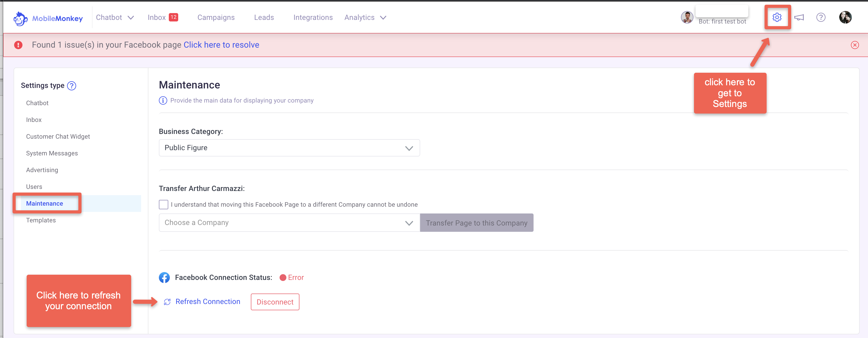Image resolution: width=868 pixels, height=338 pixels.
Task: Open System Messages settings
Action: 52,153
